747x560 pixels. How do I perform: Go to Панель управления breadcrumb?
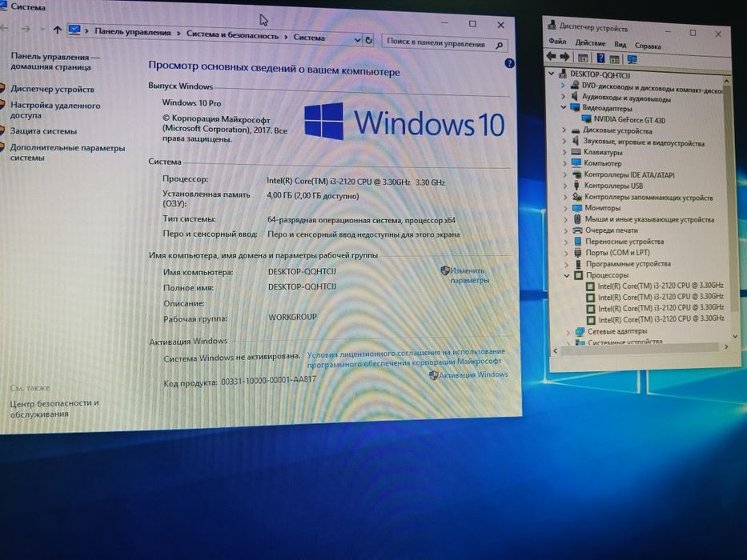click(x=132, y=32)
